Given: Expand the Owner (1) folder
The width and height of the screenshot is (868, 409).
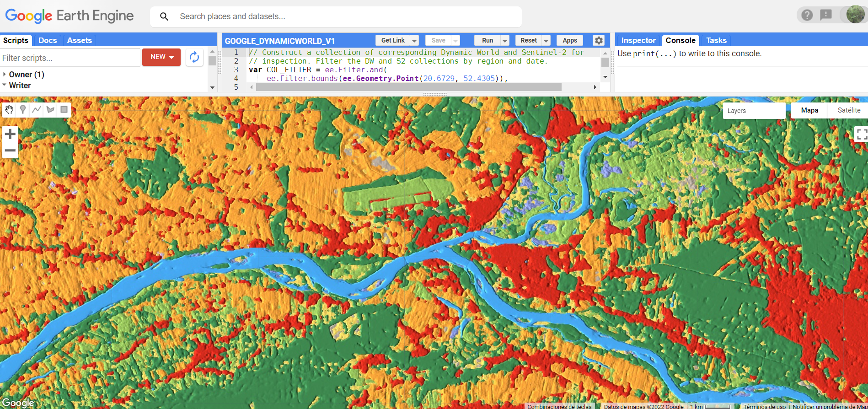Looking at the screenshot, I should pos(5,74).
